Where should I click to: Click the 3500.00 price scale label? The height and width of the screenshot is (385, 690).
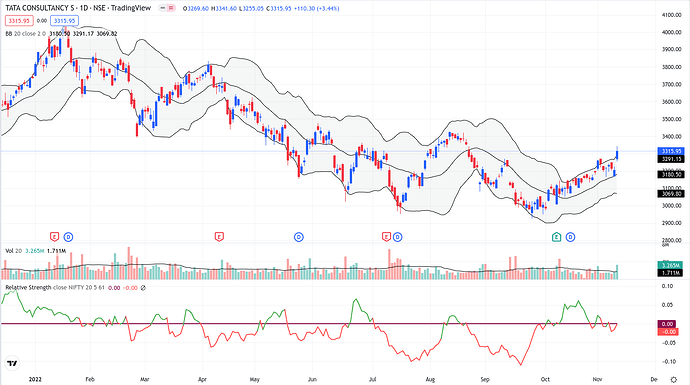click(x=672, y=119)
